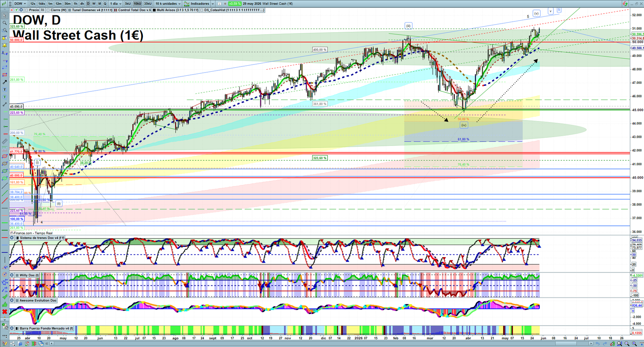Toggle Multi Avisos indicator box

pos(154,10)
